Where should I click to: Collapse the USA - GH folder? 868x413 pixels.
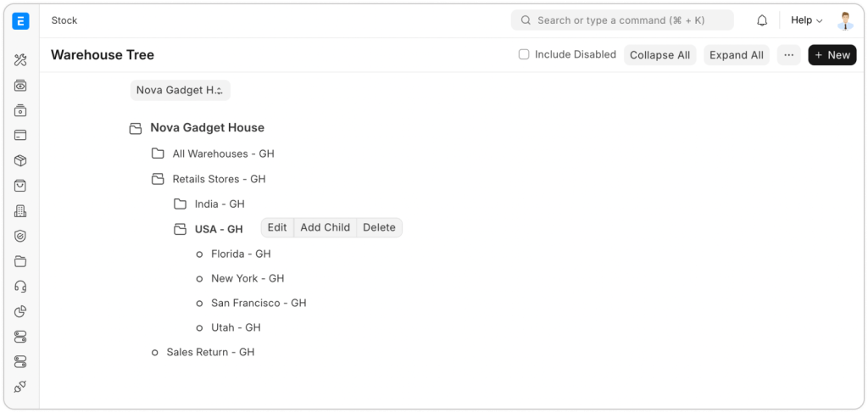pyautogui.click(x=180, y=229)
